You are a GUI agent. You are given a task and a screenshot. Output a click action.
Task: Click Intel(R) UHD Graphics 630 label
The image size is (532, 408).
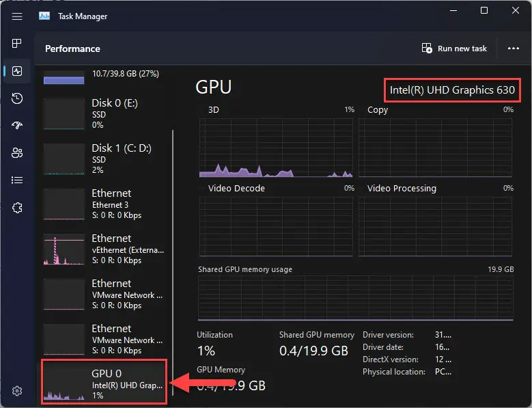pyautogui.click(x=452, y=90)
